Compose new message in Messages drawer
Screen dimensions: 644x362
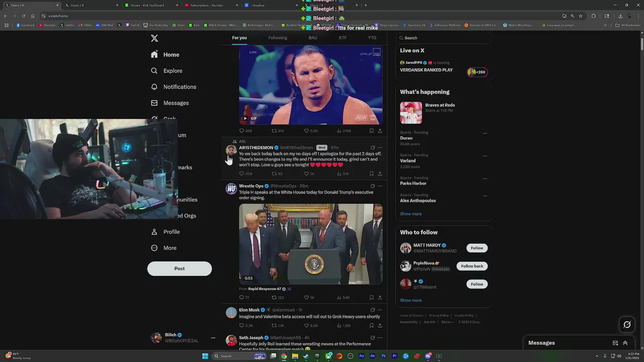tap(615, 343)
